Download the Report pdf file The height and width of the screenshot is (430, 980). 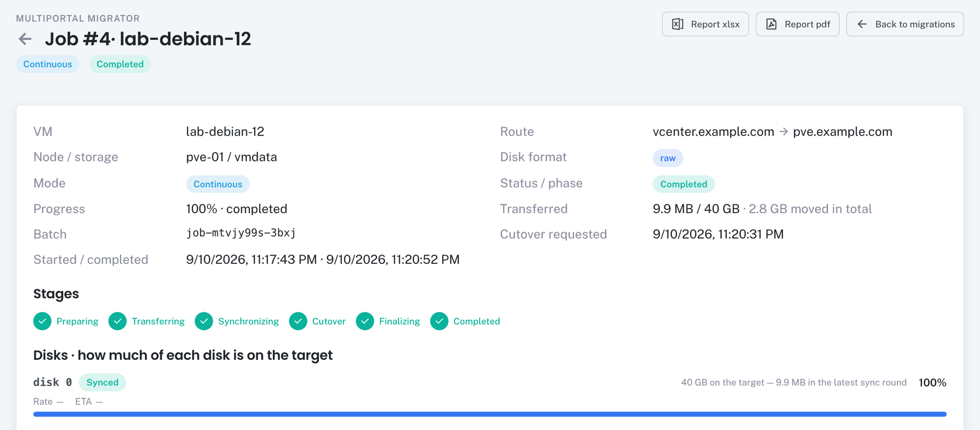click(798, 24)
